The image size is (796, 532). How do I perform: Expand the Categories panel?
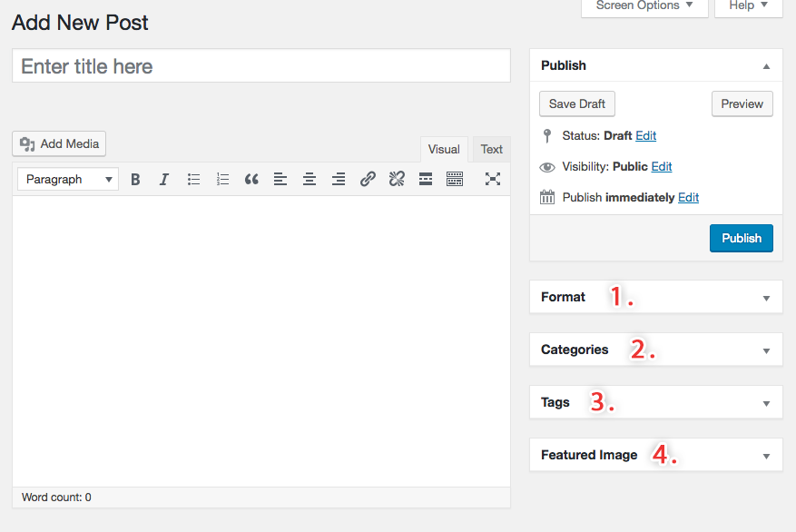pos(766,350)
